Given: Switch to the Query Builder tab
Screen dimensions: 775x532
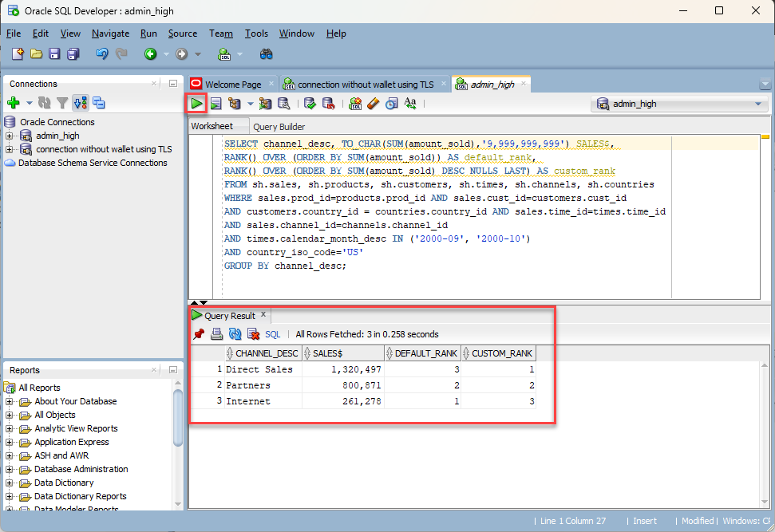Looking at the screenshot, I should 279,127.
